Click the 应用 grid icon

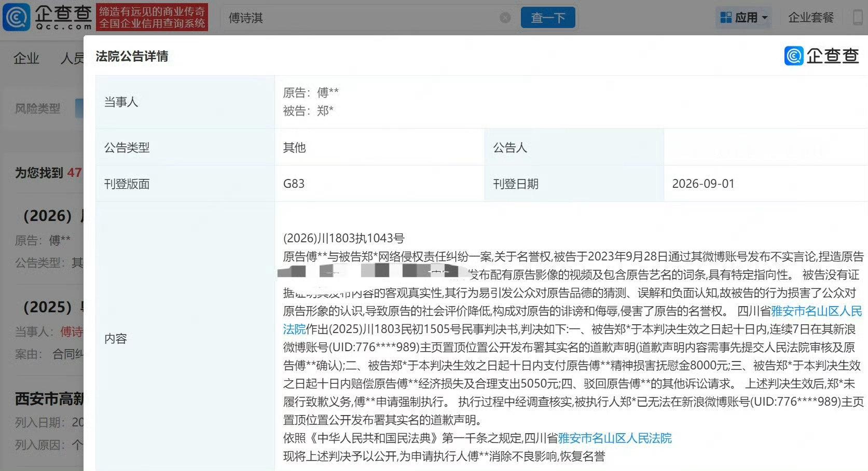(726, 18)
